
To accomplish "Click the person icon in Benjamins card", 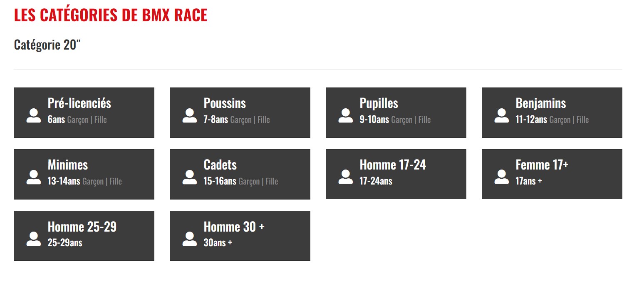I will pos(502,116).
